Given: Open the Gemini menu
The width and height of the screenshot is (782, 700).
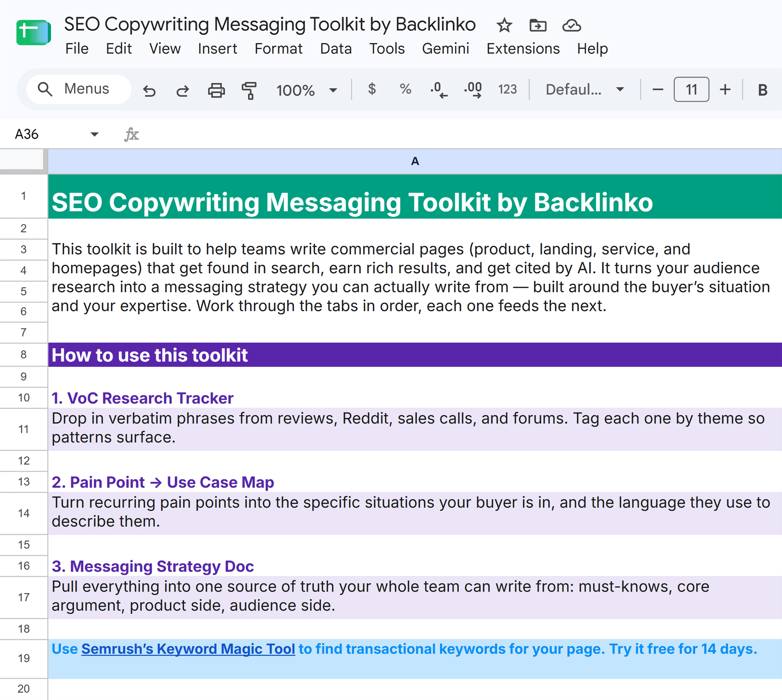Looking at the screenshot, I should coord(445,49).
